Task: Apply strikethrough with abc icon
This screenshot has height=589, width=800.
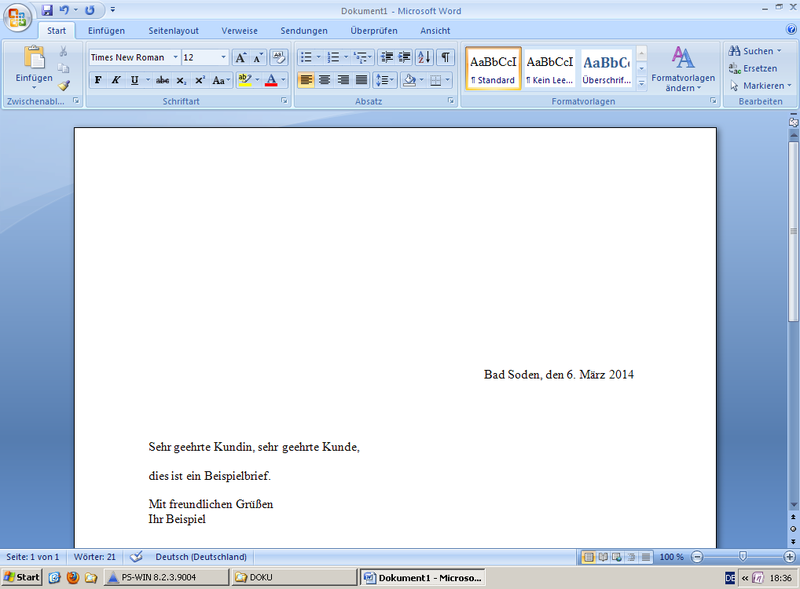Action: pos(162,80)
